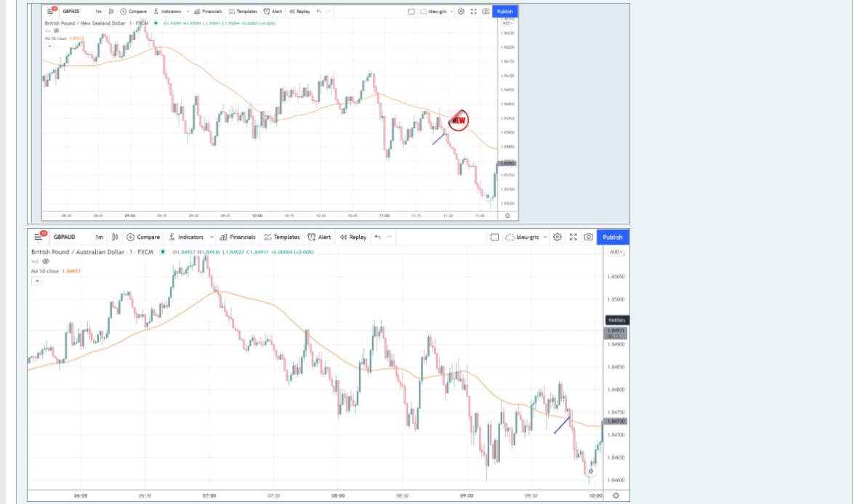Change the 1m interval in GBPAUD chart

point(99,237)
